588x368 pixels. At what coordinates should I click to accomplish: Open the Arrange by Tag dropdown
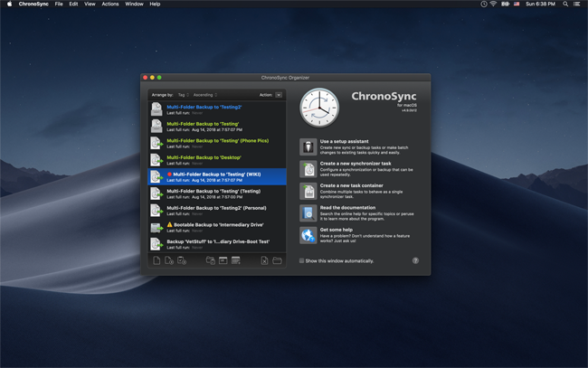click(184, 95)
